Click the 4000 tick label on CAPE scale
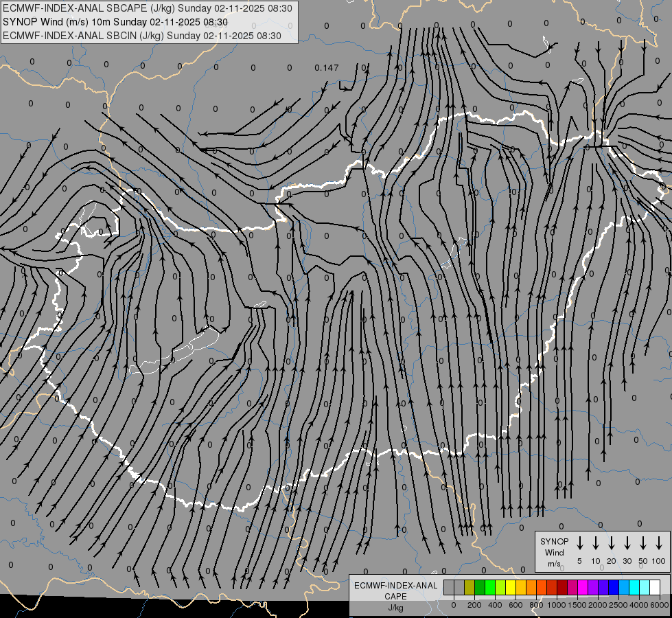 coord(639,605)
